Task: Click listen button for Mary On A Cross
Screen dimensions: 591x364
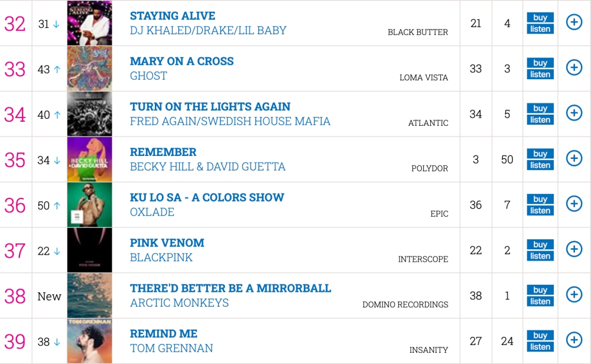Action: [540, 74]
